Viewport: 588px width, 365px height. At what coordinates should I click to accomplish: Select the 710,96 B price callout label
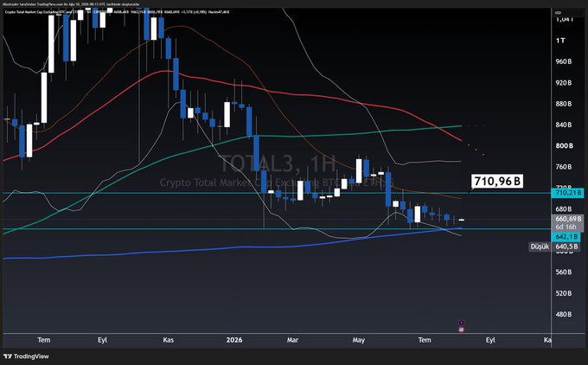(x=497, y=181)
